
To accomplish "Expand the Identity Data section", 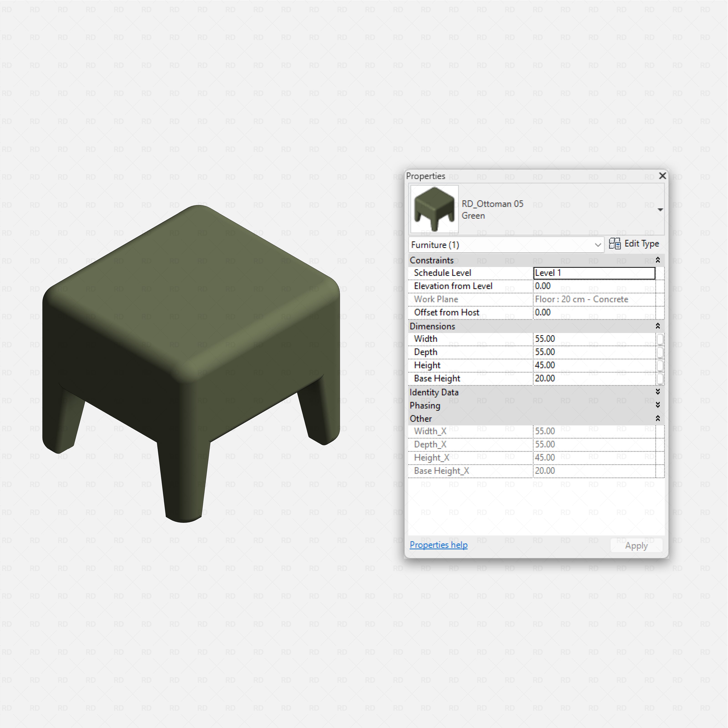I will (x=657, y=392).
